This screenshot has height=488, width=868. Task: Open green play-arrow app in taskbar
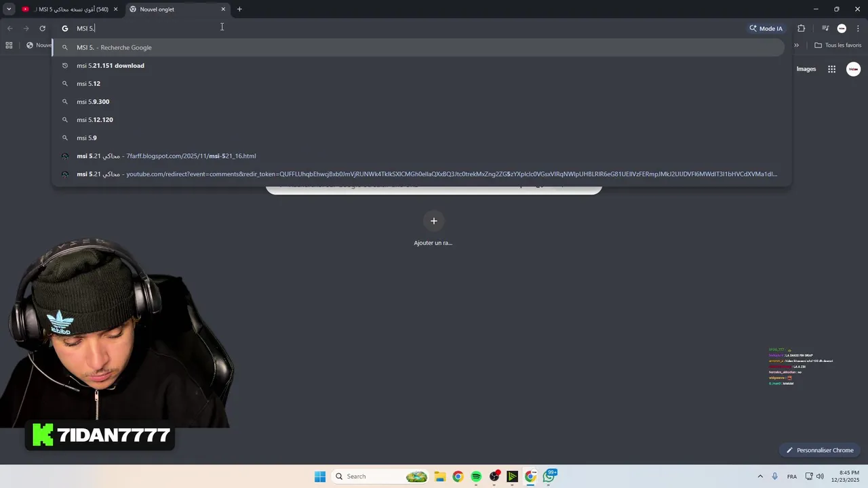(x=513, y=476)
